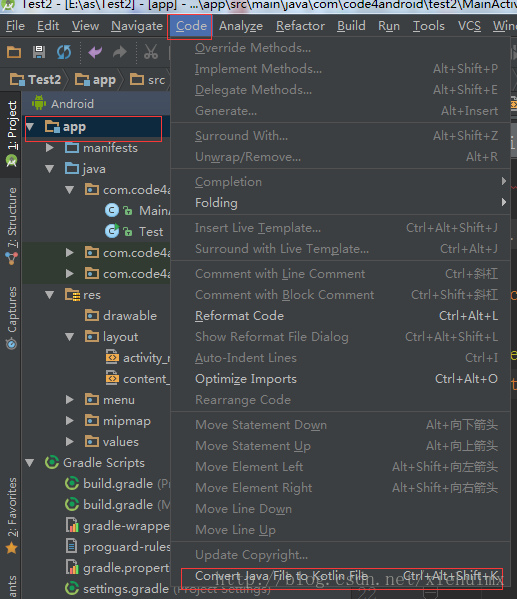Open the View menu

coord(85,26)
